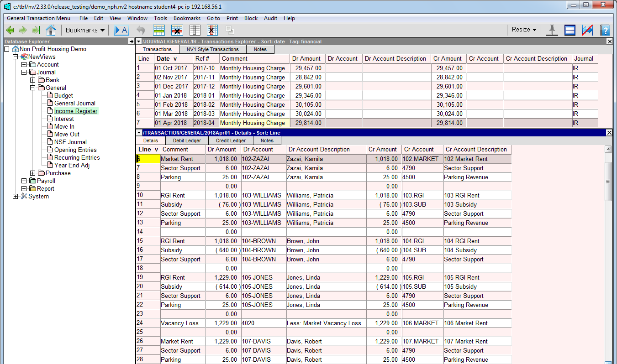Click the green back arrow icon
617x364 pixels.
click(x=10, y=30)
